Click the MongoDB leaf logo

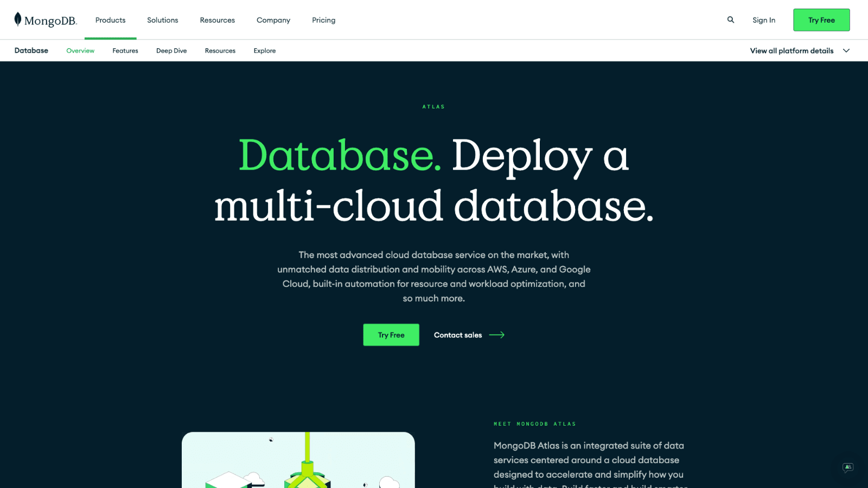pos(18,20)
